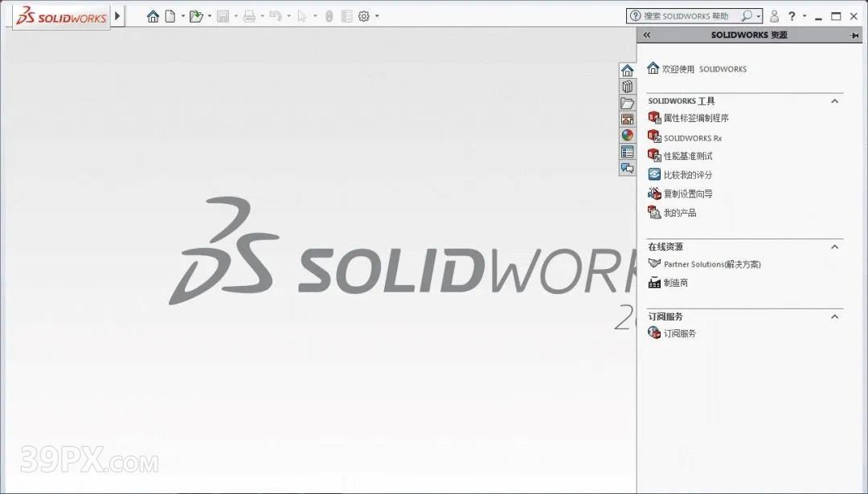Viewport: 868px width, 494px height.
Task: Open a file using the Open folder icon
Action: [x=195, y=16]
